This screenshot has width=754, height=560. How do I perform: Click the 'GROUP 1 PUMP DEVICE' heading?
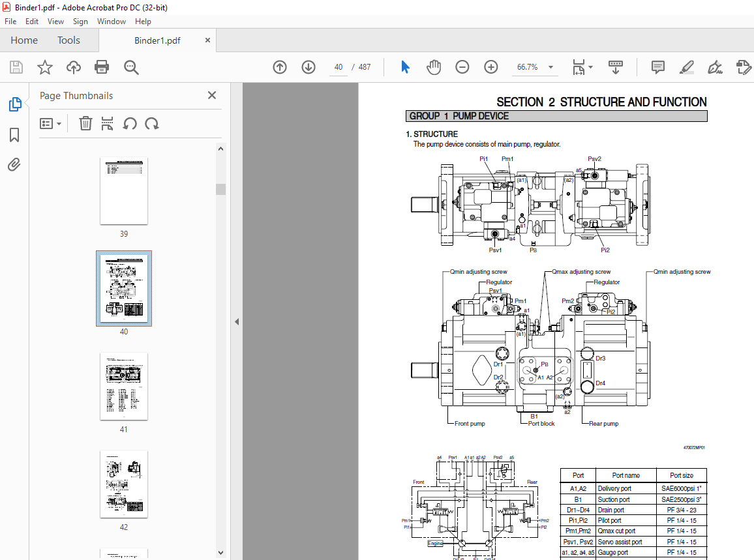(459, 116)
